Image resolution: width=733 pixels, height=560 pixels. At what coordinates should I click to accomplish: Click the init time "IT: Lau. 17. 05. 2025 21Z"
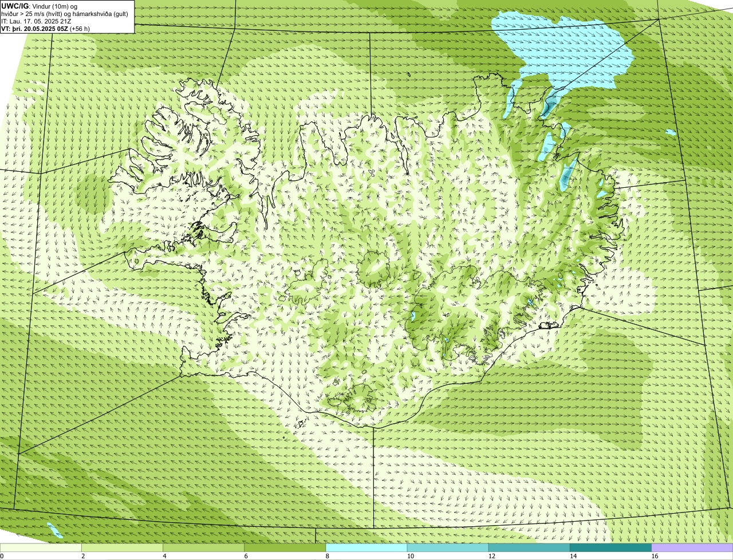click(37, 21)
